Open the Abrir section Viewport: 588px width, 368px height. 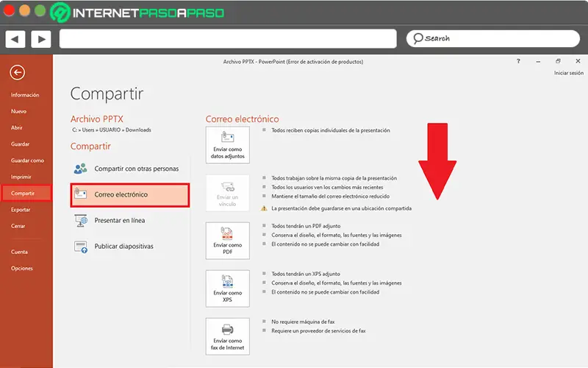click(x=16, y=127)
